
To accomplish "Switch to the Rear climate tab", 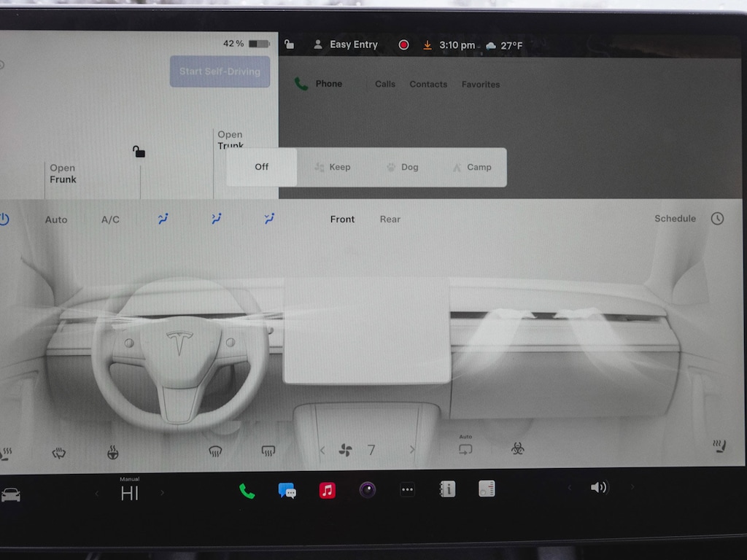I will (x=390, y=219).
